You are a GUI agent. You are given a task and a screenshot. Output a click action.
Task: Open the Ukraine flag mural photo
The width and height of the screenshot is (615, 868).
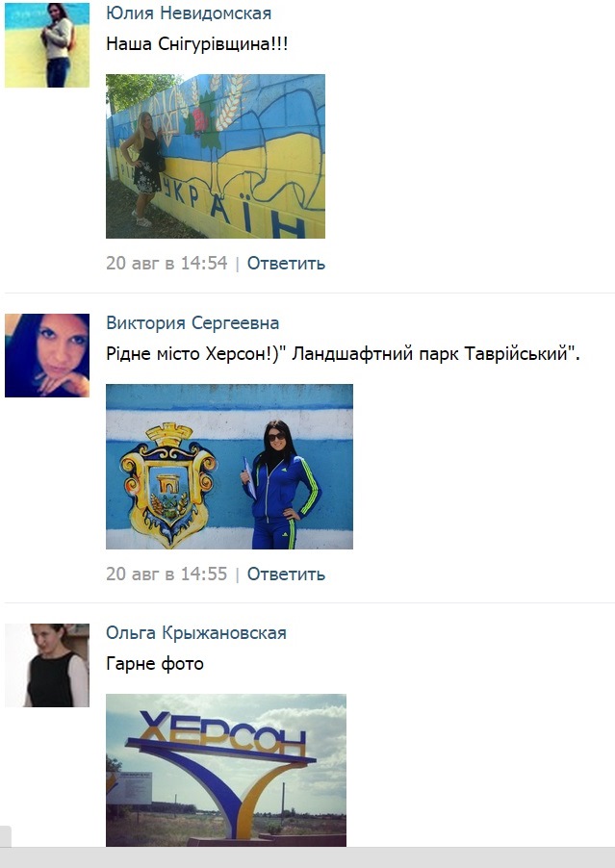click(x=216, y=156)
